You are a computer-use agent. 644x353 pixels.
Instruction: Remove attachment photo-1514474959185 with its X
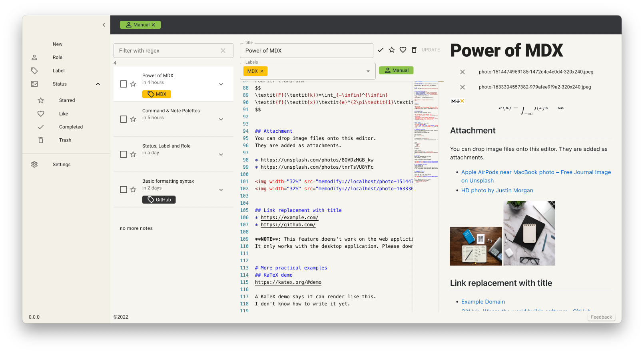click(463, 72)
